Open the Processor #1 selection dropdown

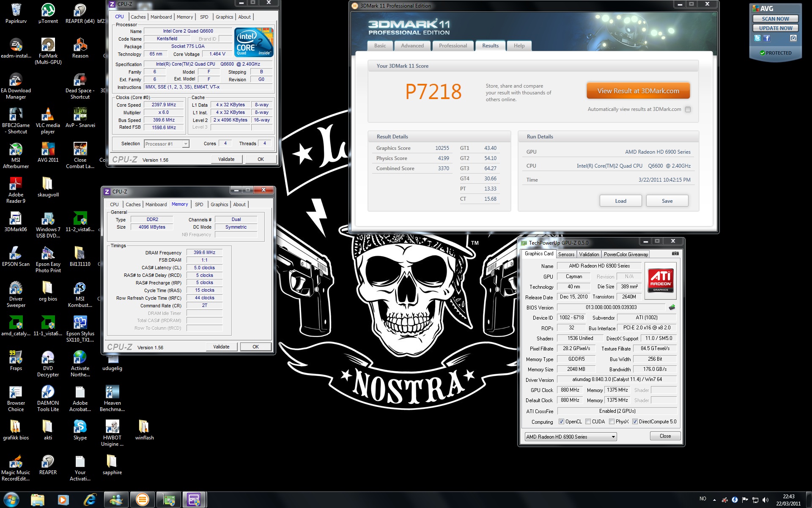[166, 144]
